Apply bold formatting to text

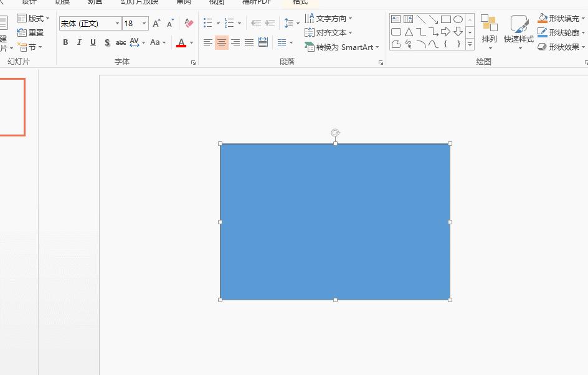pyautogui.click(x=65, y=42)
